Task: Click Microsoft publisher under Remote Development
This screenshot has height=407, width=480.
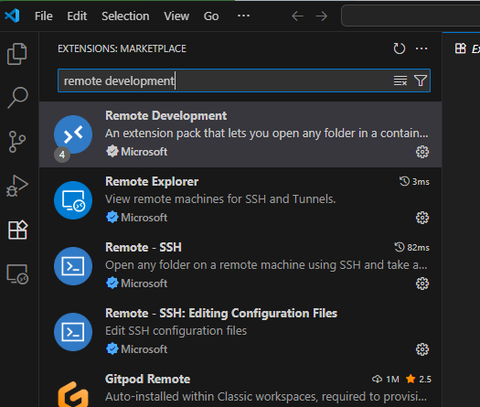Action: click(144, 152)
